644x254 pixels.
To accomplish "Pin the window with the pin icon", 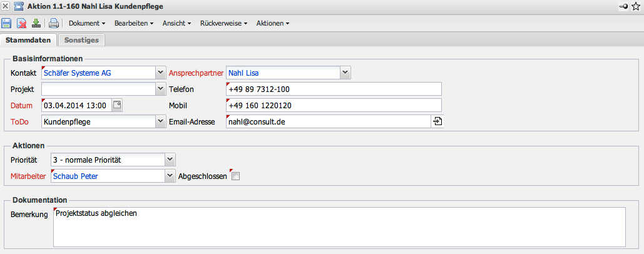I will tap(623, 6).
